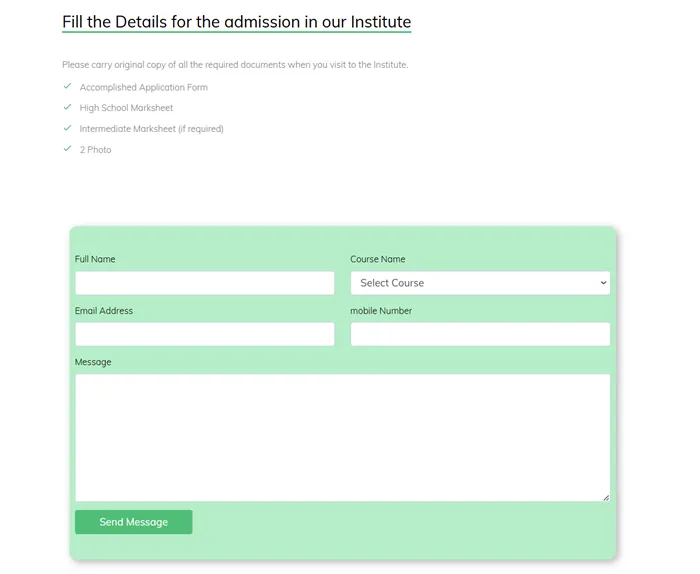Click into the Email Address field

(x=204, y=334)
